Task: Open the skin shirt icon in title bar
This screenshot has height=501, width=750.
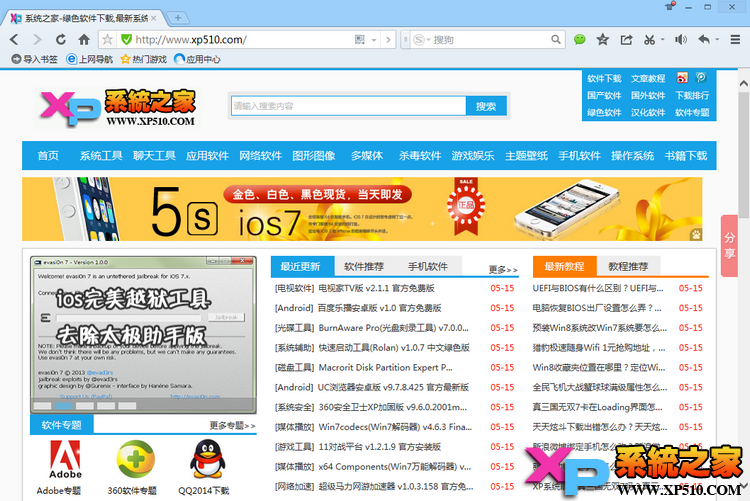Action: click(670, 6)
